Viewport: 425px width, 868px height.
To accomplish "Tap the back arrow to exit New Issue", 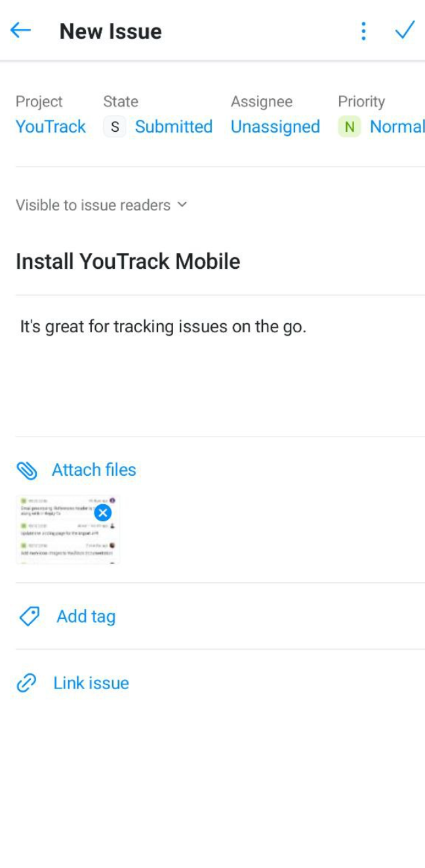I will [20, 30].
